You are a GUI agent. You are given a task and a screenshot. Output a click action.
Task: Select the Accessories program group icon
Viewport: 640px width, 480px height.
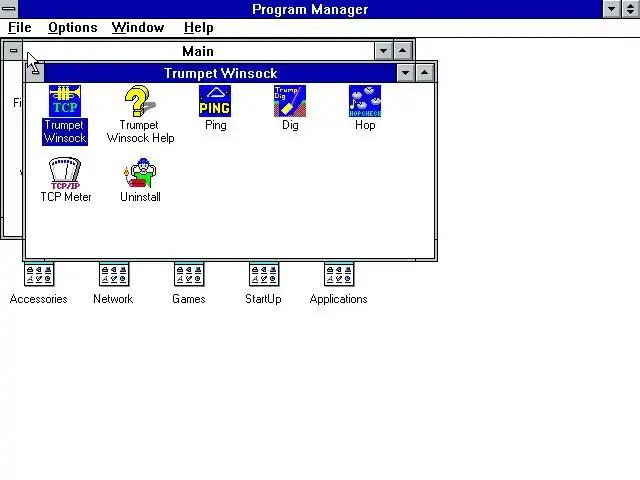pyautogui.click(x=39, y=274)
